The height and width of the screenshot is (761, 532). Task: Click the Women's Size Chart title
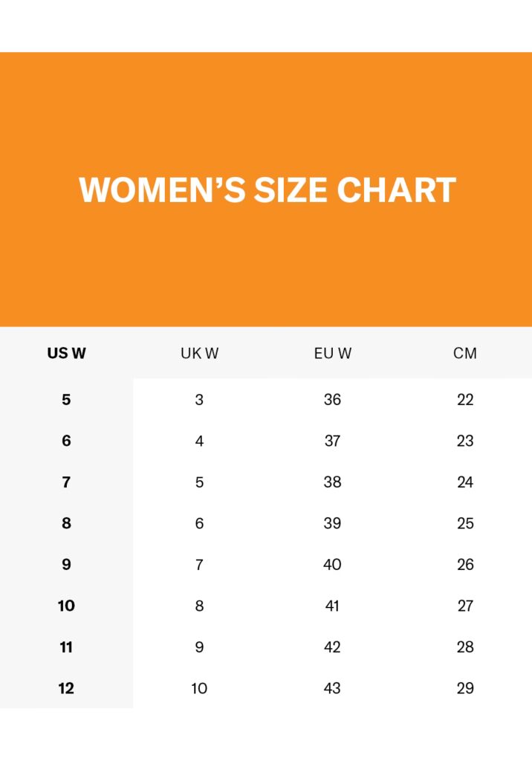[267, 190]
